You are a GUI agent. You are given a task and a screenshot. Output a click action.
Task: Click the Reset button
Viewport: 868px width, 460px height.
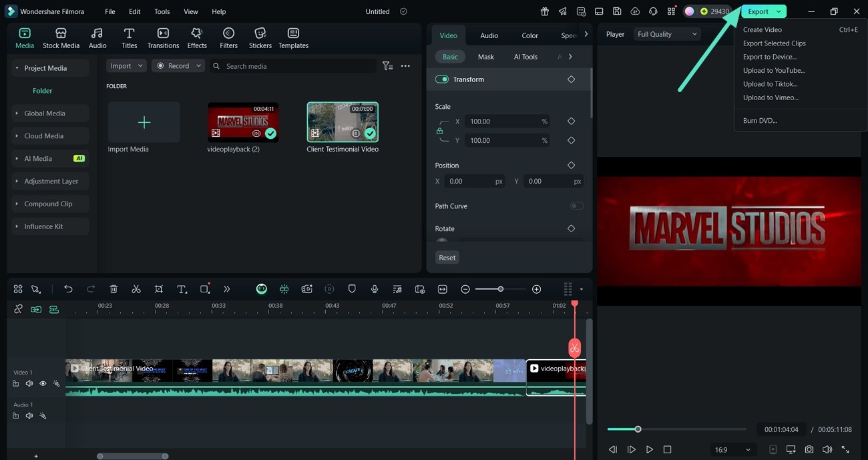(447, 258)
